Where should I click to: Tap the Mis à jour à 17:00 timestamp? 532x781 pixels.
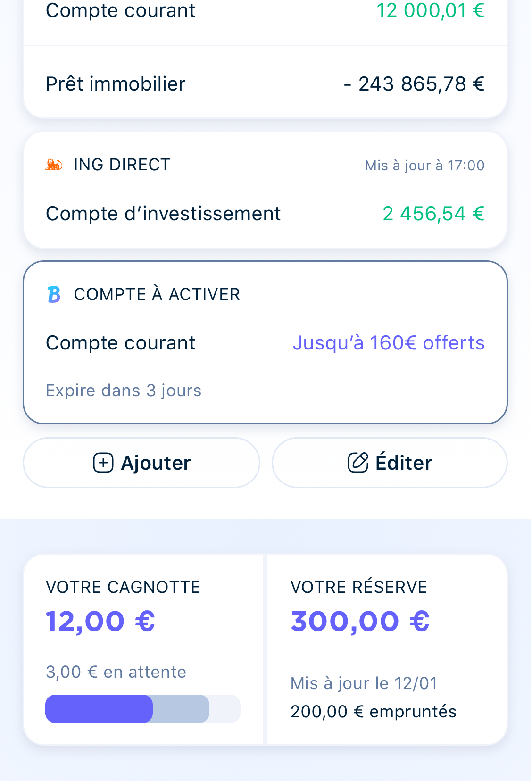[x=424, y=165]
